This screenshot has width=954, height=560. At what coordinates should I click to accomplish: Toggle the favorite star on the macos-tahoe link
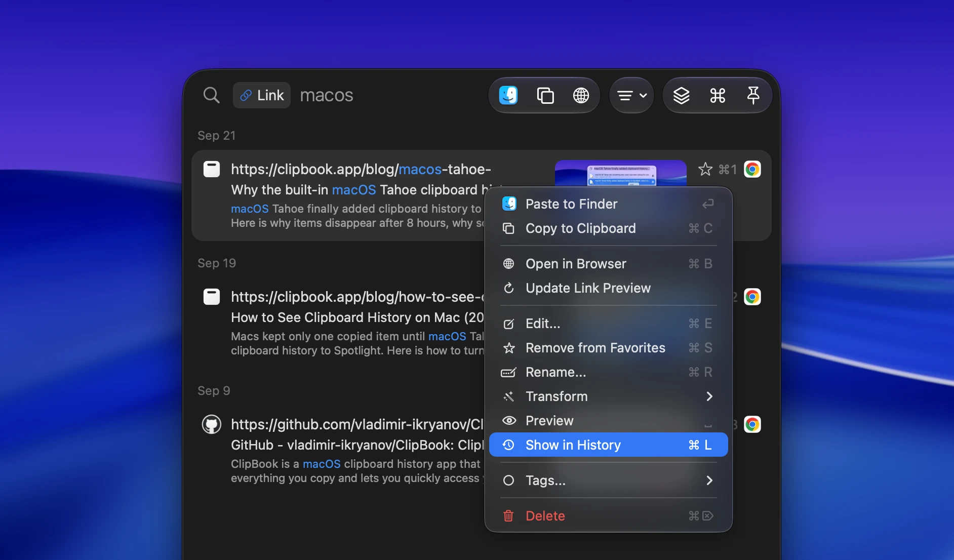click(705, 169)
